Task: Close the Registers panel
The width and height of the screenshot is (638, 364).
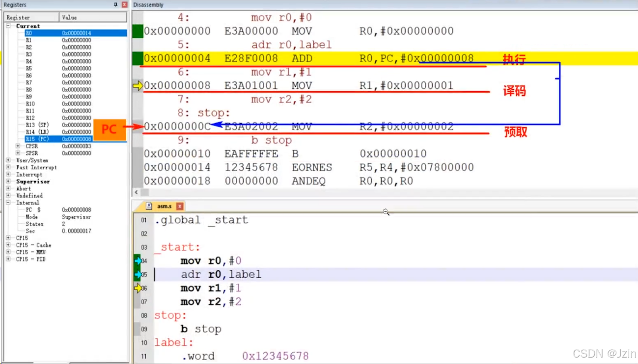Action: tap(124, 4)
